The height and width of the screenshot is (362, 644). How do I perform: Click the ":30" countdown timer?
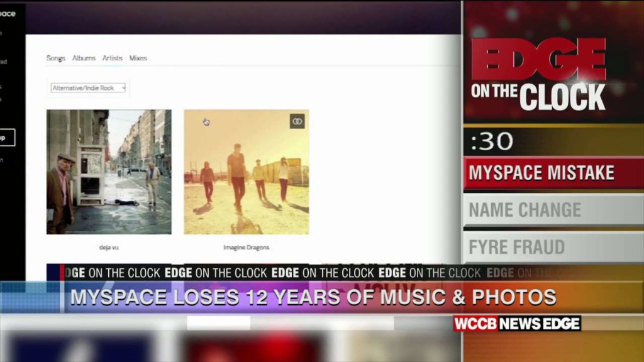pos(492,141)
